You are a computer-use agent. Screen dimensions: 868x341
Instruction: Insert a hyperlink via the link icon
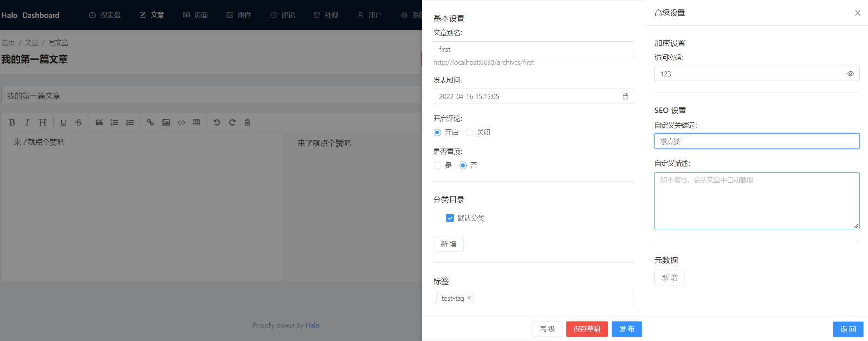150,123
